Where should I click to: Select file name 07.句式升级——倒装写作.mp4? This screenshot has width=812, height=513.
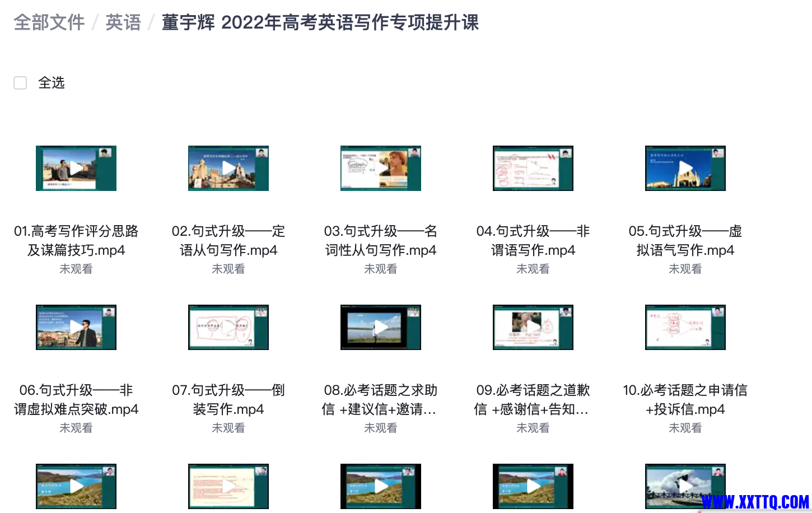[x=228, y=399]
